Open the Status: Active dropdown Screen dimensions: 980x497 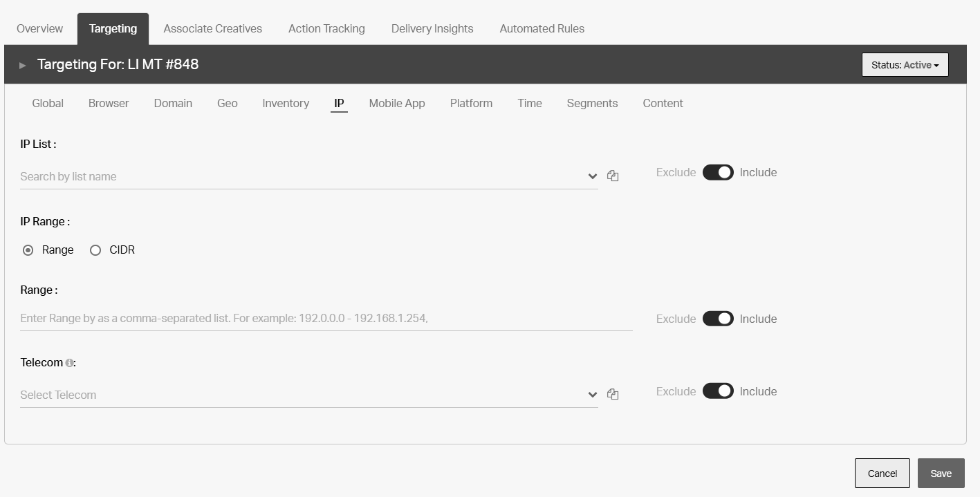905,65
